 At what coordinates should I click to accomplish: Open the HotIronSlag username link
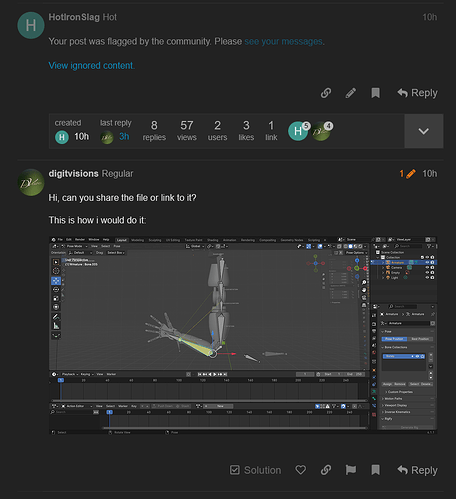click(x=74, y=17)
